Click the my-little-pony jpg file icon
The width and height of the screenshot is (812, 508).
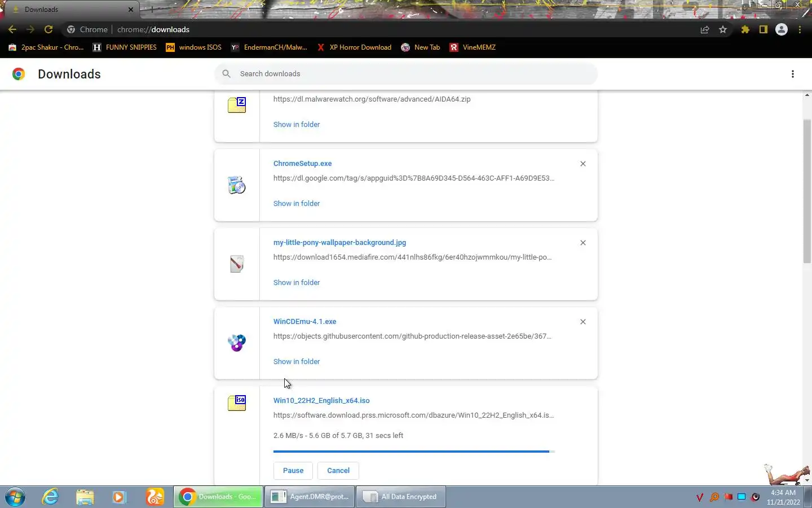tap(237, 264)
